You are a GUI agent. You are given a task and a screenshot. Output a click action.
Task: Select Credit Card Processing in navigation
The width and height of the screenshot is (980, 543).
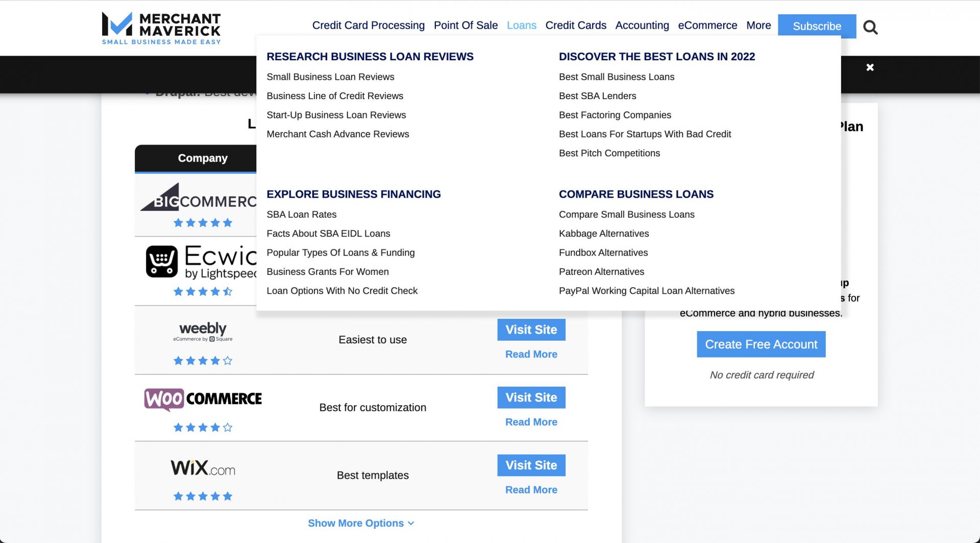(x=368, y=25)
